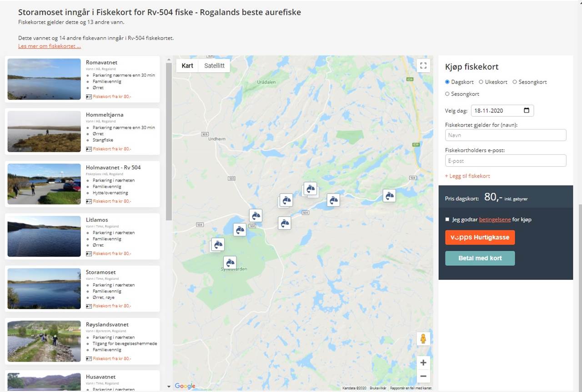Open the date picker calendar icon
The height and width of the screenshot is (392, 582).
527,110
